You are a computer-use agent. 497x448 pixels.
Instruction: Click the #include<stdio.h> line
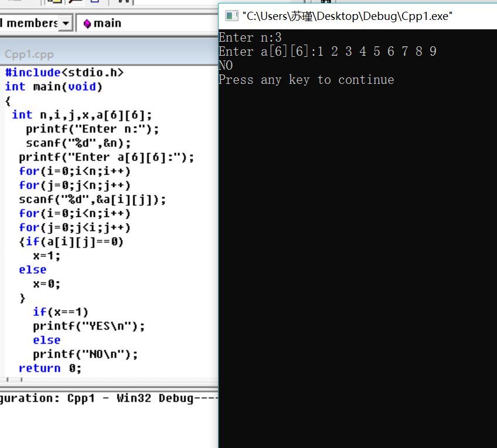(x=64, y=73)
